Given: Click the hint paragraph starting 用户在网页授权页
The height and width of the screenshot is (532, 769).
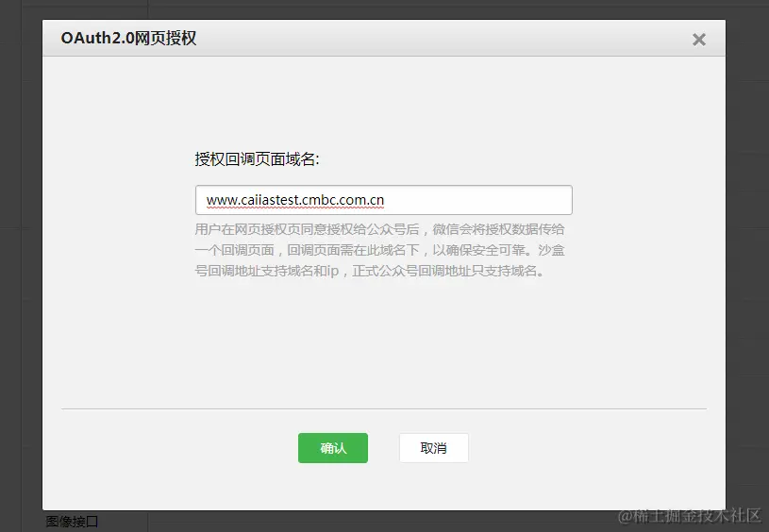Looking at the screenshot, I should click(x=379, y=250).
